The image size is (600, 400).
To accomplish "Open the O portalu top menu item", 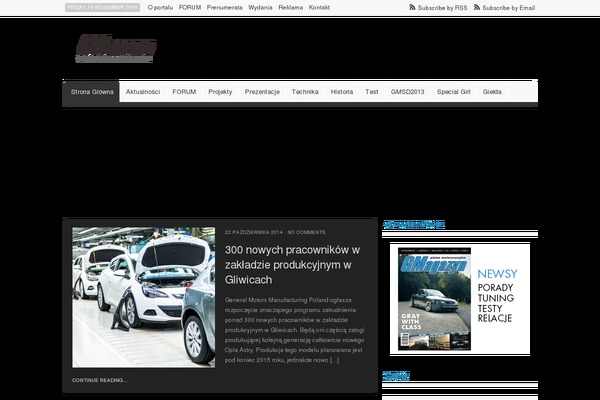I will click(x=160, y=7).
